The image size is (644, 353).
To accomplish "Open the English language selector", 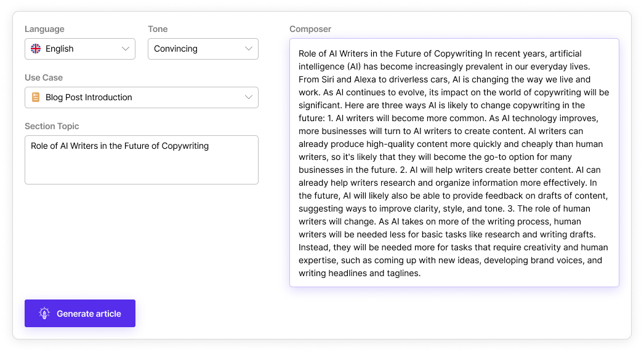I will (80, 49).
